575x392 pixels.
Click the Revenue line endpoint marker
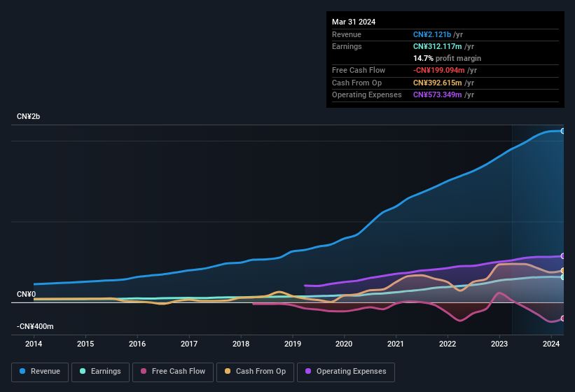pos(562,131)
